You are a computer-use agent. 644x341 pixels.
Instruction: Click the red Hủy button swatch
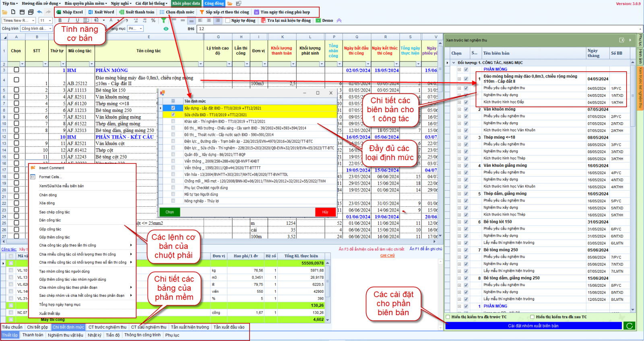[x=325, y=212]
